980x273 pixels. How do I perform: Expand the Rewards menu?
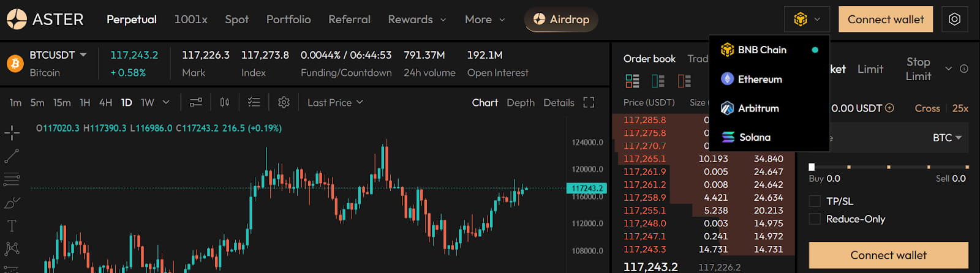click(417, 20)
